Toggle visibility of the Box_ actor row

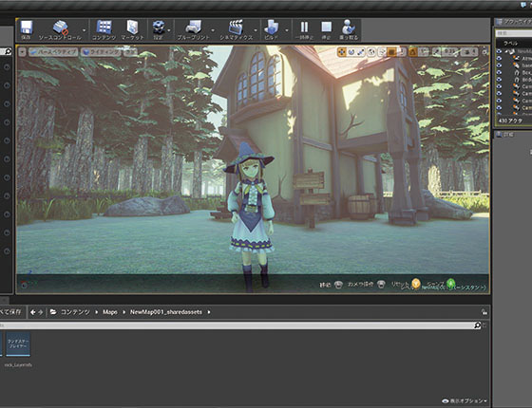coord(499,72)
